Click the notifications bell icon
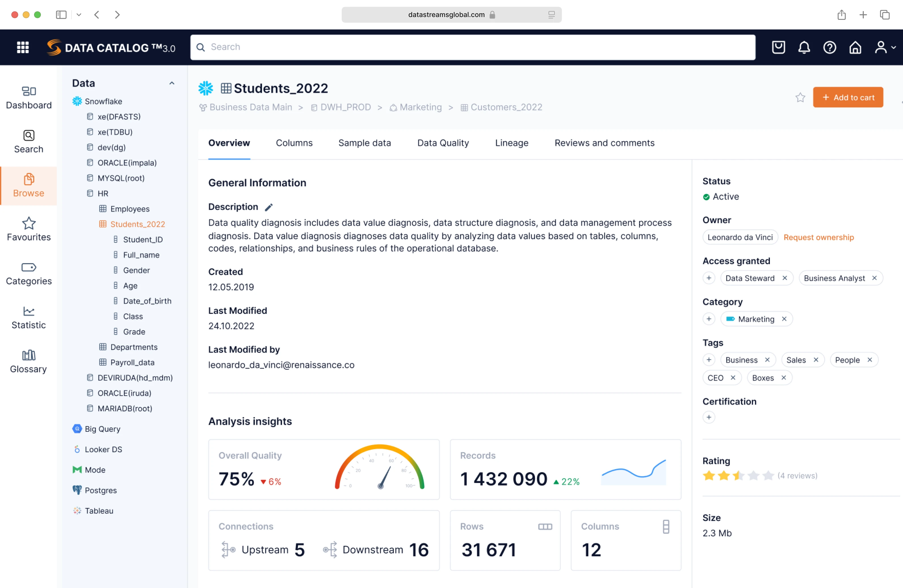 pyautogui.click(x=804, y=47)
